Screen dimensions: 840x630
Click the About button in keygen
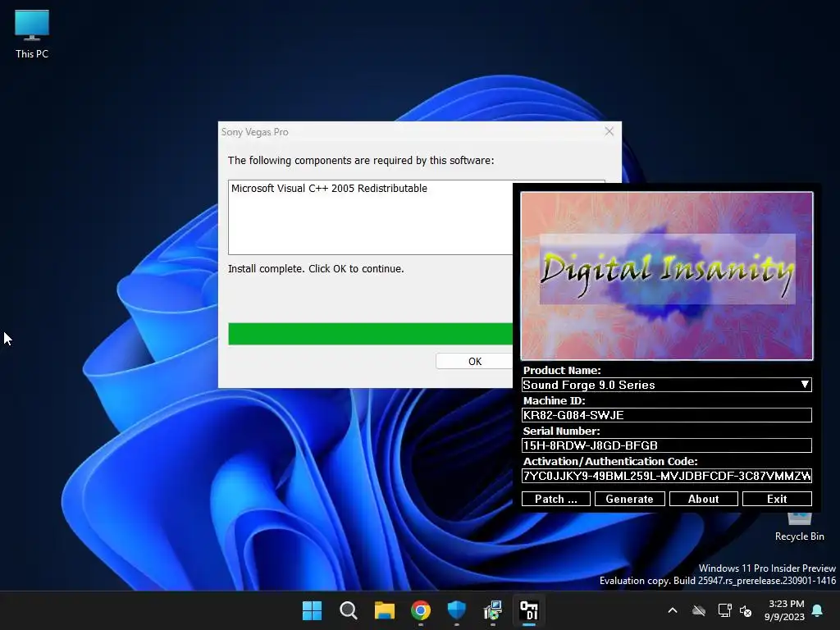pos(703,499)
